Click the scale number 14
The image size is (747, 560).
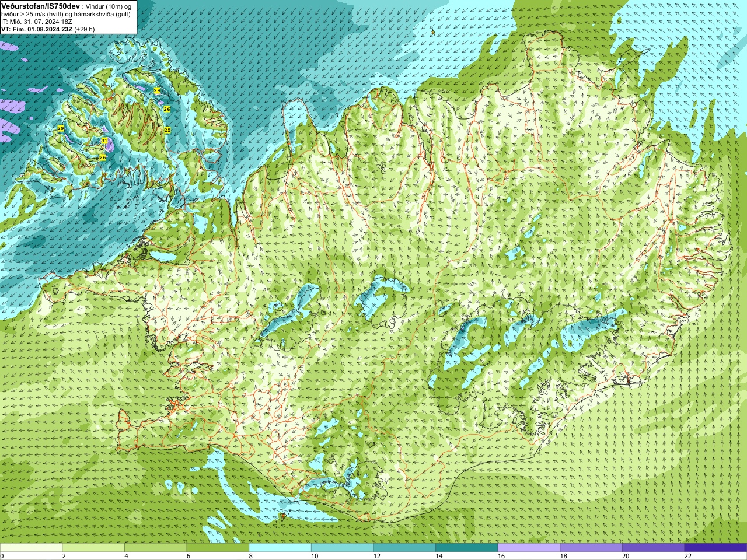439,556
